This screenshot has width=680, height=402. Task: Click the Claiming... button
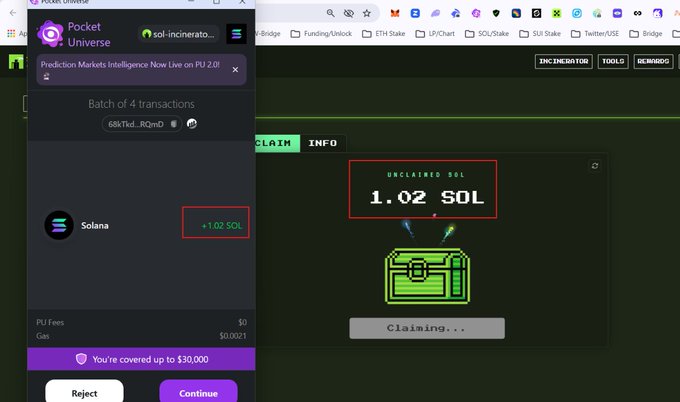pyautogui.click(x=427, y=328)
